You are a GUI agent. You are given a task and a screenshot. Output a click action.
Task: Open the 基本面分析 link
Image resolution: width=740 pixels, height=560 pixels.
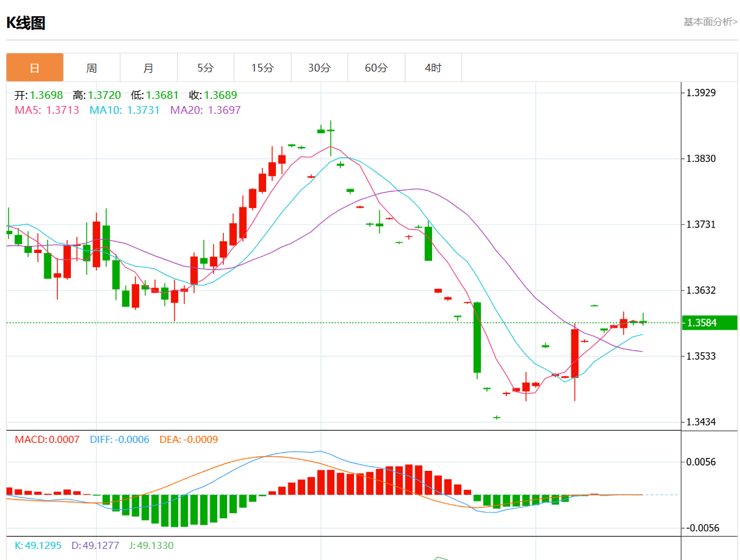pyautogui.click(x=710, y=22)
